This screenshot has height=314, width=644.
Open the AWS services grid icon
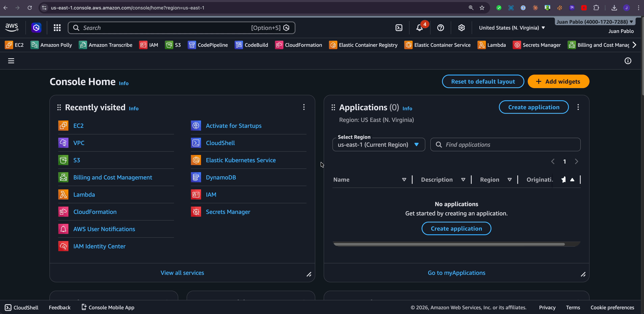[x=57, y=28]
